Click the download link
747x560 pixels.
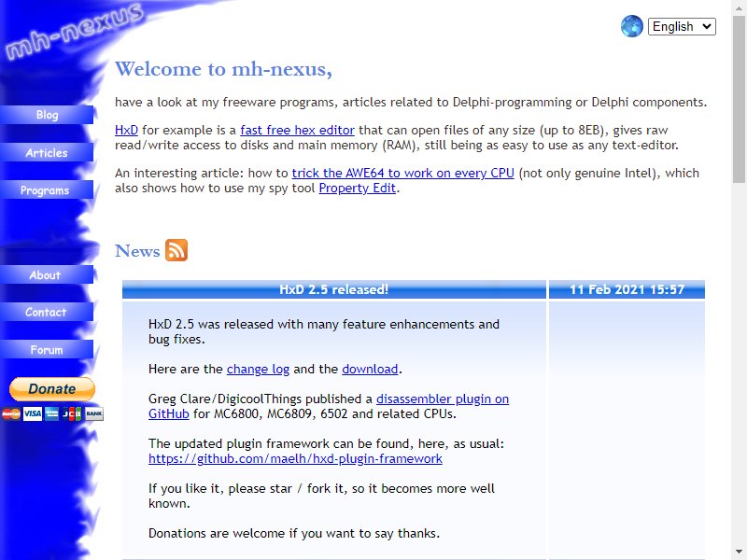coord(370,369)
